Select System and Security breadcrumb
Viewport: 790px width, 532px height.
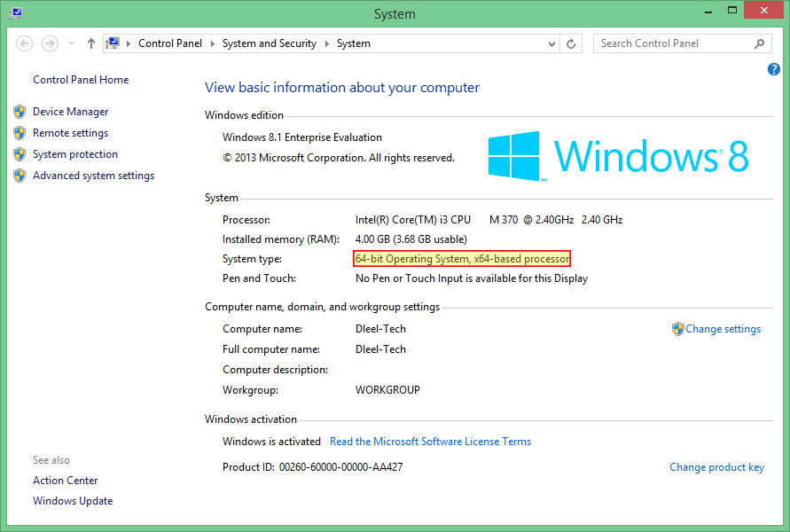point(270,43)
